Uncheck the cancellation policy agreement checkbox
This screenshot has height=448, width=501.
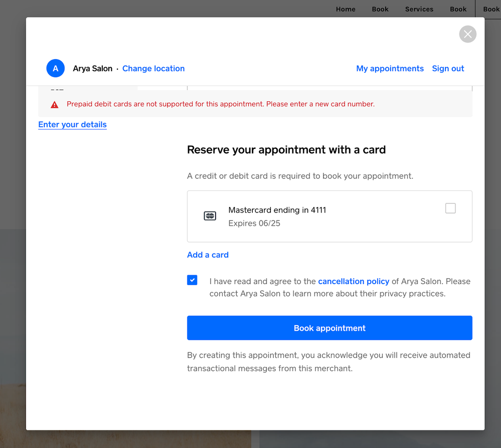tap(192, 280)
